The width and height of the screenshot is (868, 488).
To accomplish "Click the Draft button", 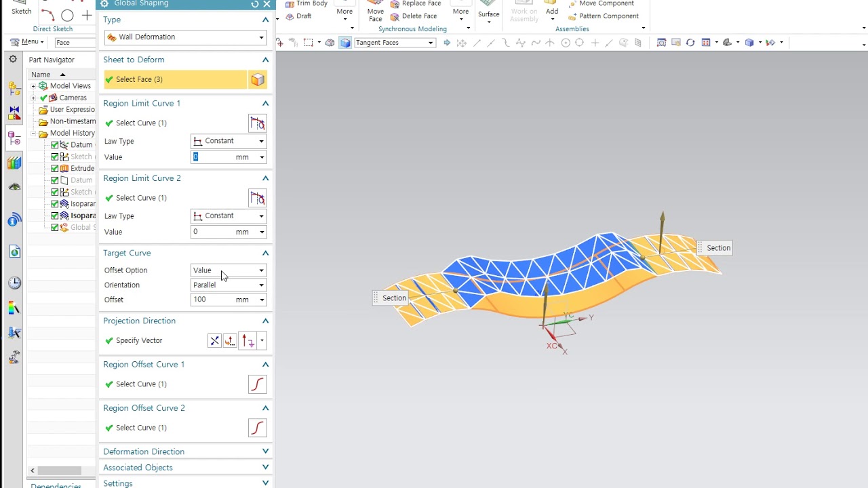I will (298, 16).
